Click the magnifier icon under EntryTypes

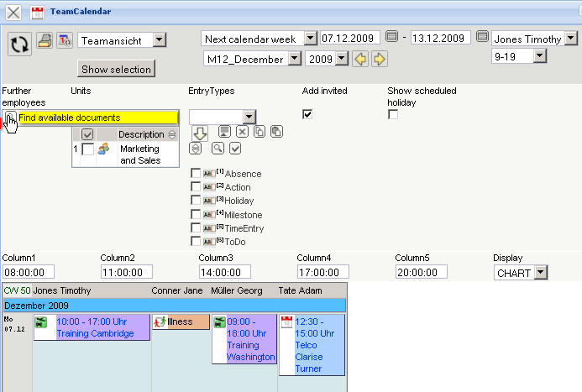218,149
